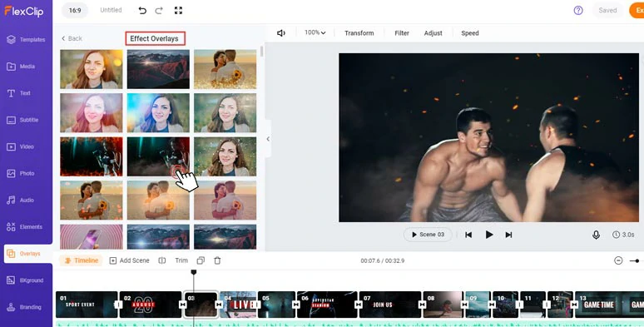Select scene 13 GAME TIME in timeline

610,305
